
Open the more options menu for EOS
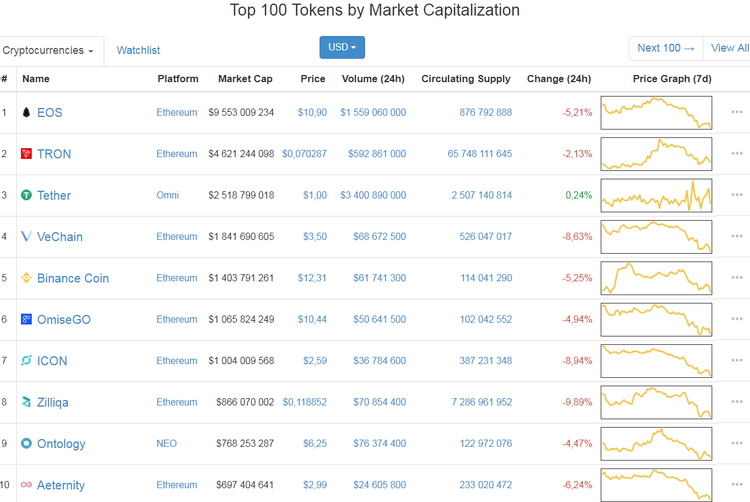(737, 112)
